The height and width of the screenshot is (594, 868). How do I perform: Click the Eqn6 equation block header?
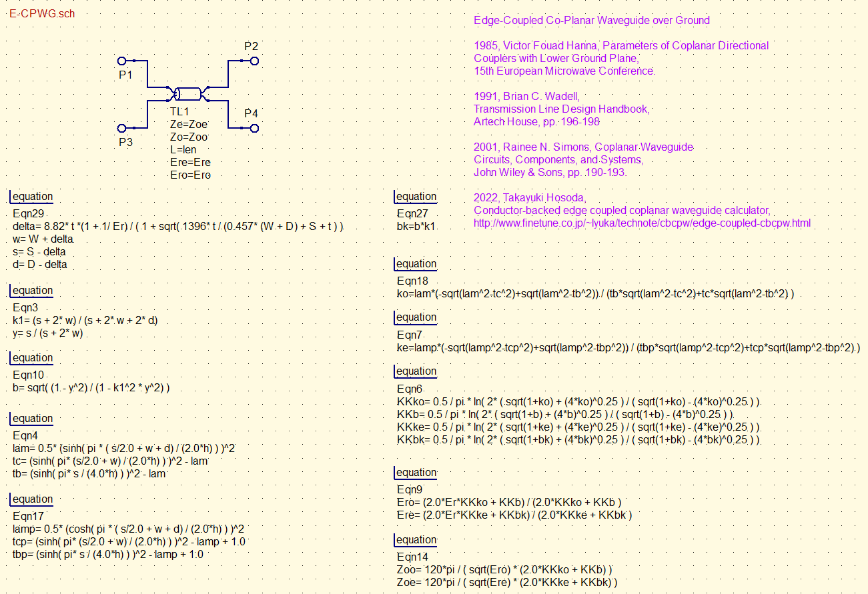click(x=416, y=371)
